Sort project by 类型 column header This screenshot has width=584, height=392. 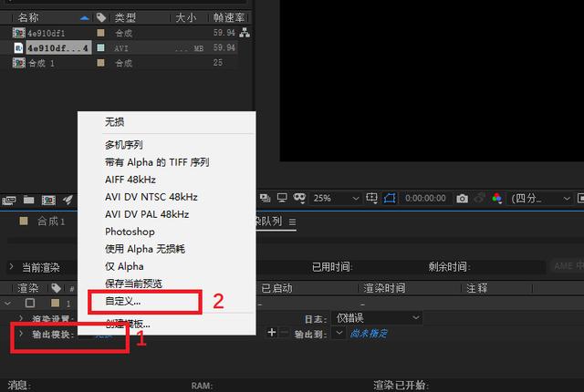(x=125, y=17)
